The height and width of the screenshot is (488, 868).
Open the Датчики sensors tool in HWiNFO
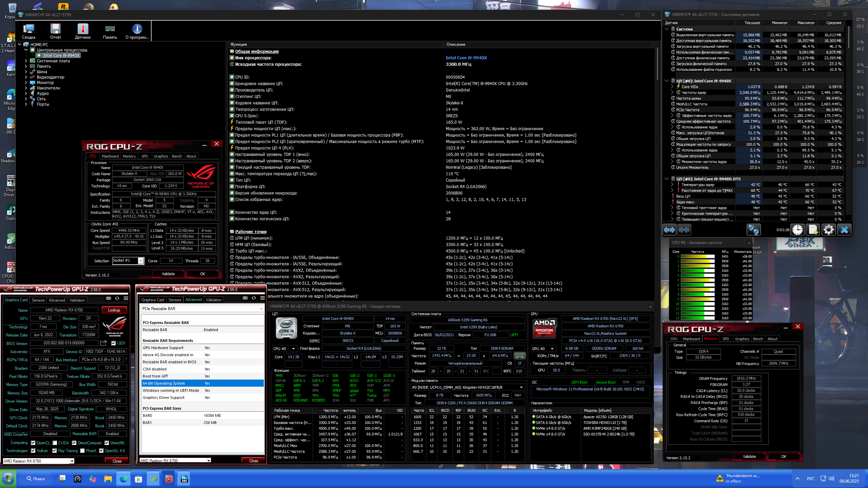[x=83, y=31]
